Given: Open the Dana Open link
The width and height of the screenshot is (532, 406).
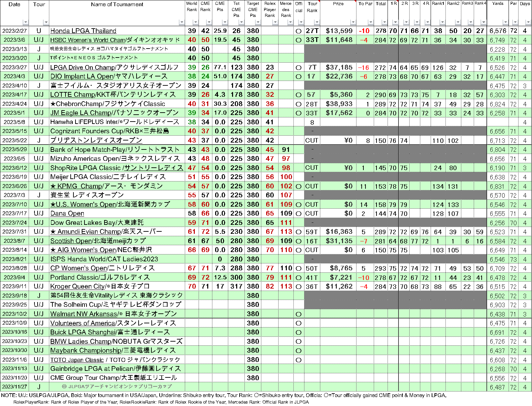Looking at the screenshot, I should 67,214.
